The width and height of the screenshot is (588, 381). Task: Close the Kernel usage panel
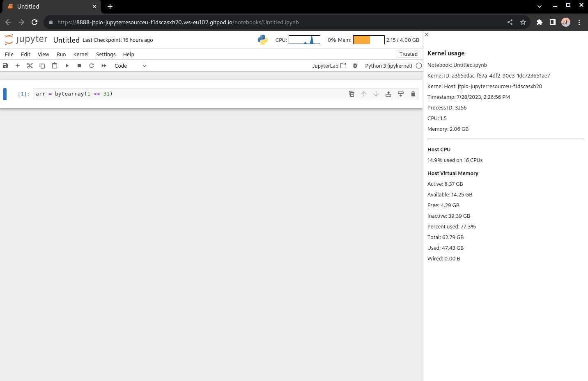pos(426,34)
